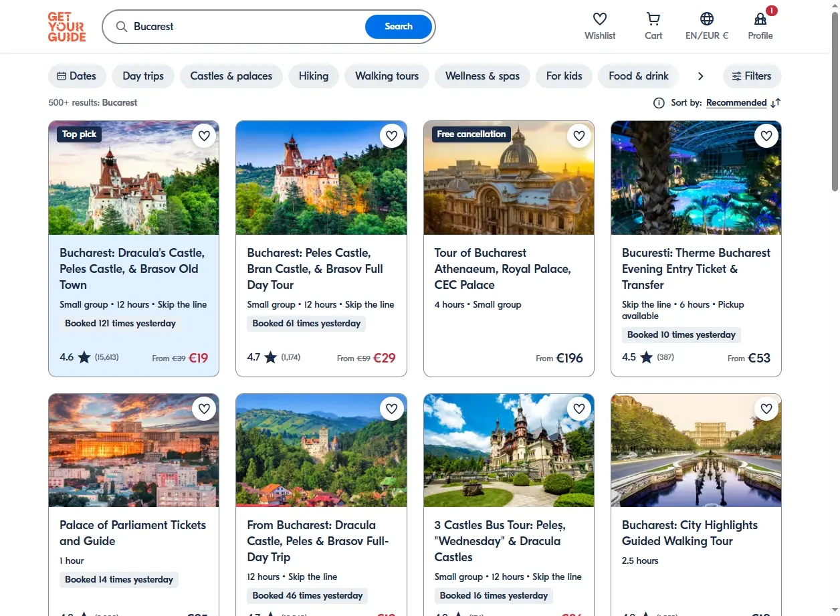The height and width of the screenshot is (616, 840).
Task: Wishlist Palace of Parliament Tickets card
Action: click(x=205, y=409)
